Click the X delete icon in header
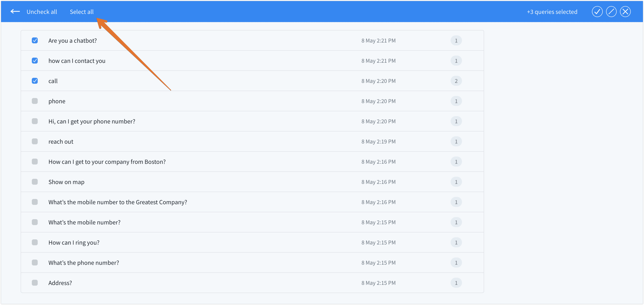The image size is (644, 305). (x=625, y=12)
